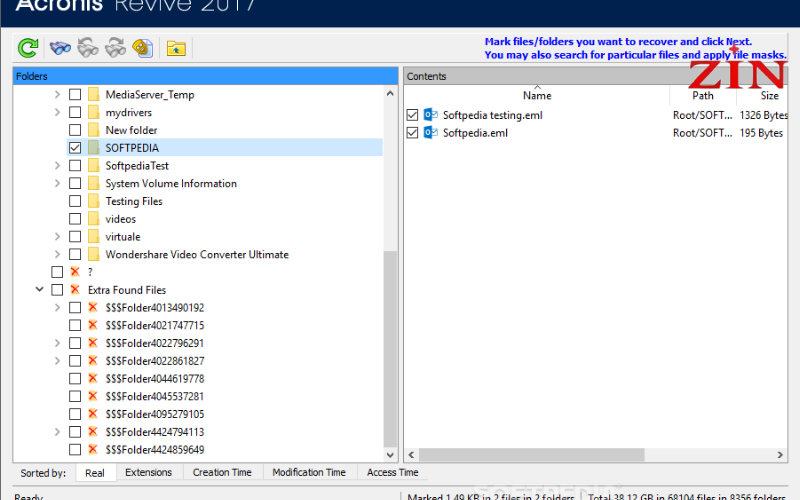The width and height of the screenshot is (800, 500).
Task: Click the Find Previous binoculars icon
Action: pos(88,48)
